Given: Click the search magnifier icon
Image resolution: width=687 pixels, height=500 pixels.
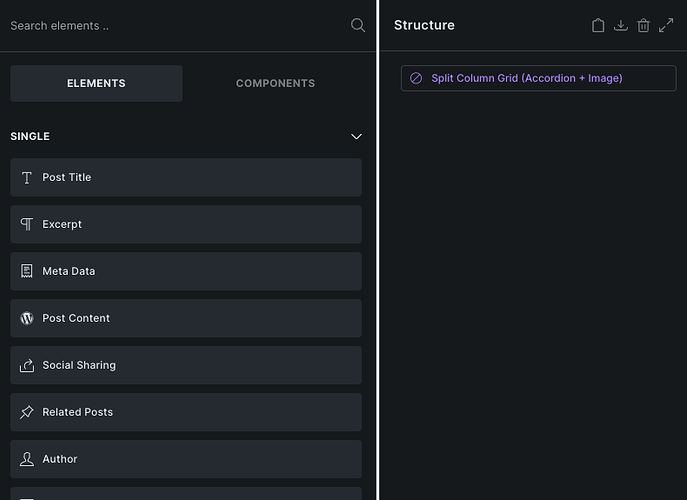Looking at the screenshot, I should [358, 25].
